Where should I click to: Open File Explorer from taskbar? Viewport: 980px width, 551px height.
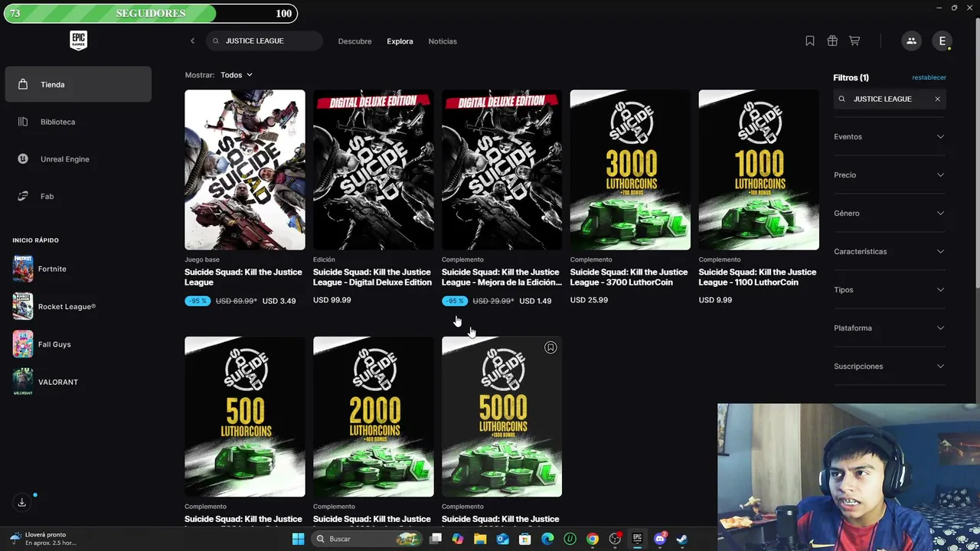coord(480,539)
